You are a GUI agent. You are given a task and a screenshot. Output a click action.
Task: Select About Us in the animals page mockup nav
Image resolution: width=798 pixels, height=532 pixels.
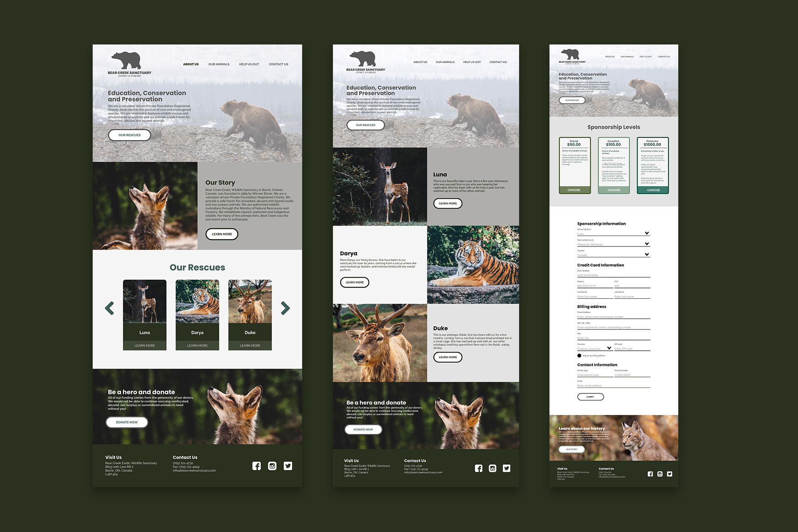click(420, 62)
